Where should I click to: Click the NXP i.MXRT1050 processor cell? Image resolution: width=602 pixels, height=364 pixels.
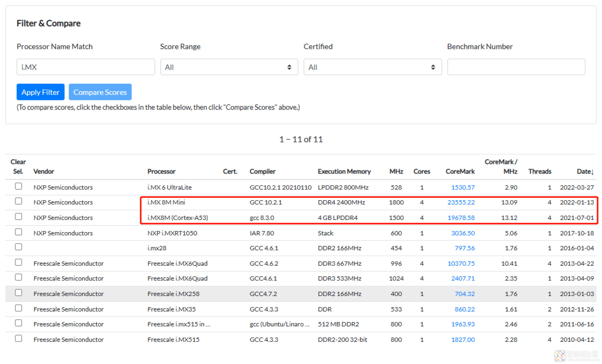coord(172,233)
